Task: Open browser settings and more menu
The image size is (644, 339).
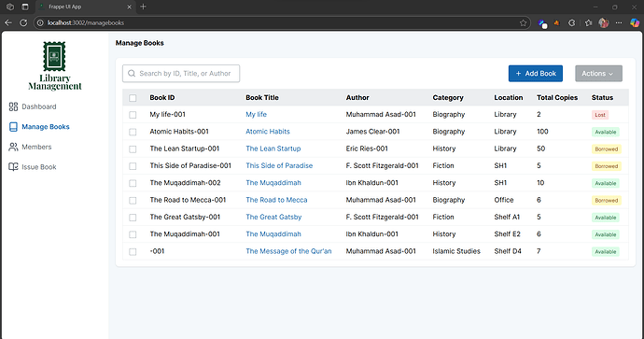Action: (619, 23)
